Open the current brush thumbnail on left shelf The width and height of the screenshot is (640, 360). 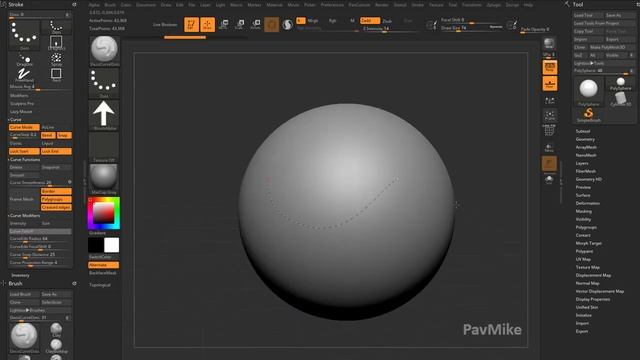tap(104, 51)
